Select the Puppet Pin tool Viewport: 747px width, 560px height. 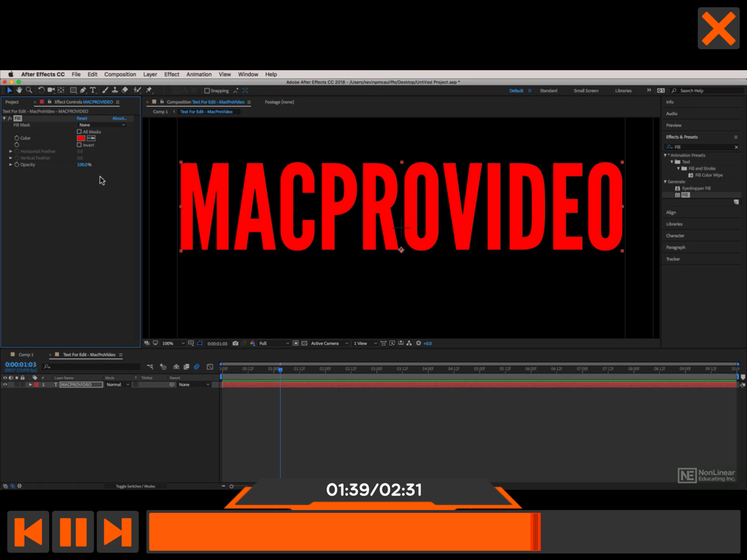tap(149, 90)
